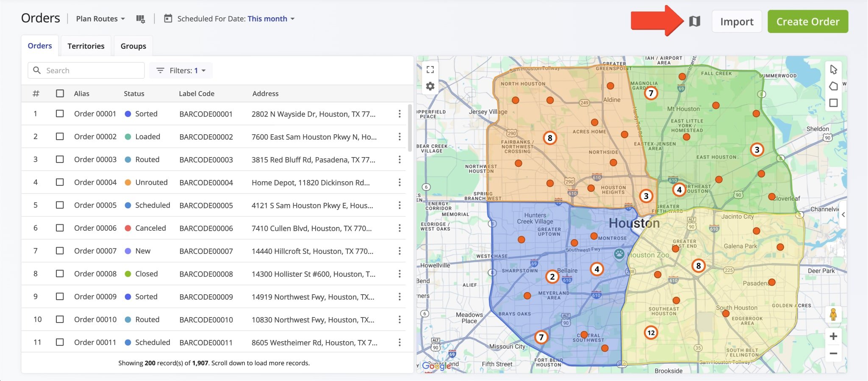Click Houston Zoo map marker
Image resolution: width=868 pixels, height=381 pixels.
click(619, 254)
